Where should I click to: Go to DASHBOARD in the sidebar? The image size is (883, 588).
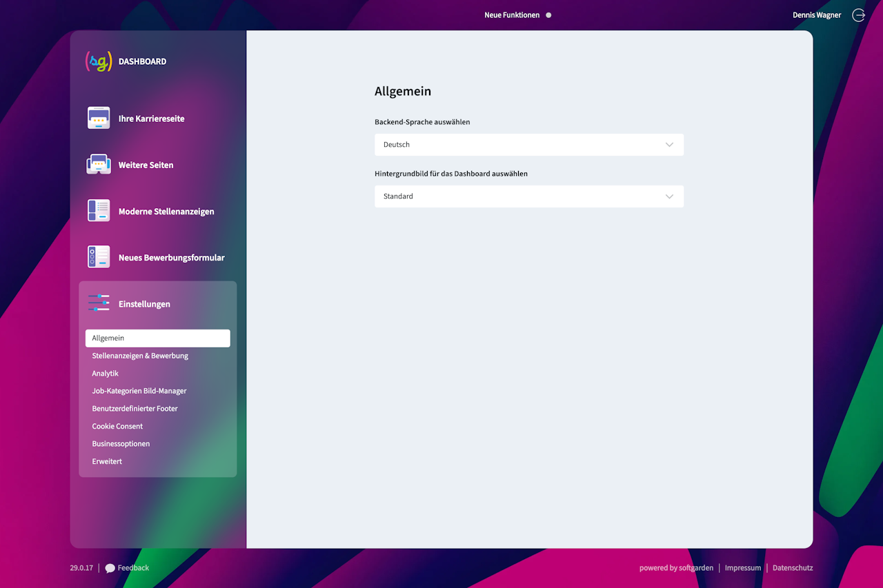coord(142,61)
